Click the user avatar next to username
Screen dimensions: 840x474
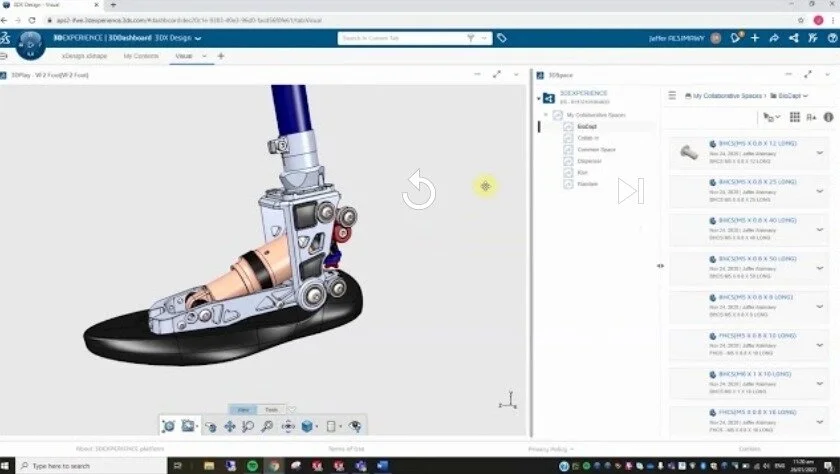pos(716,38)
